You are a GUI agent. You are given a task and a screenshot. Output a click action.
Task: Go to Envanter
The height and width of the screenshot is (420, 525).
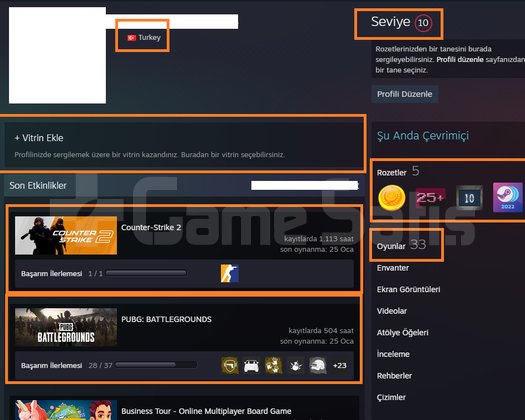393,268
